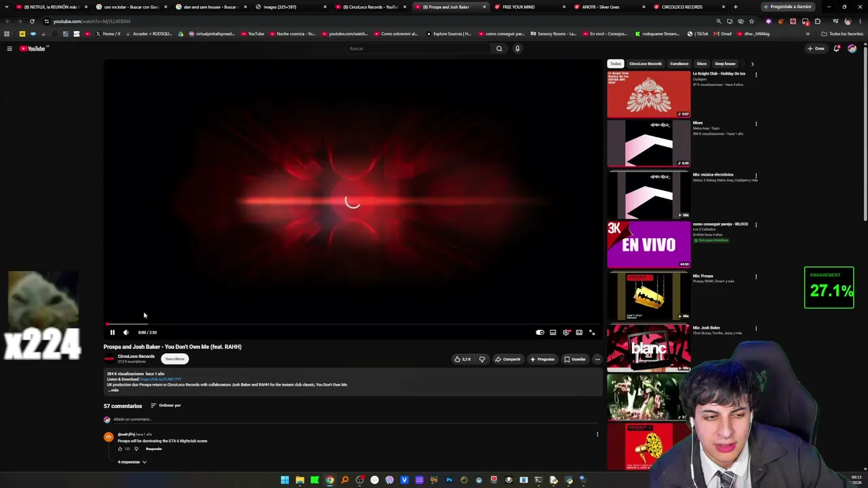The image size is (868, 488).
Task: Show more filter chips with the right arrow
Action: tap(752, 64)
